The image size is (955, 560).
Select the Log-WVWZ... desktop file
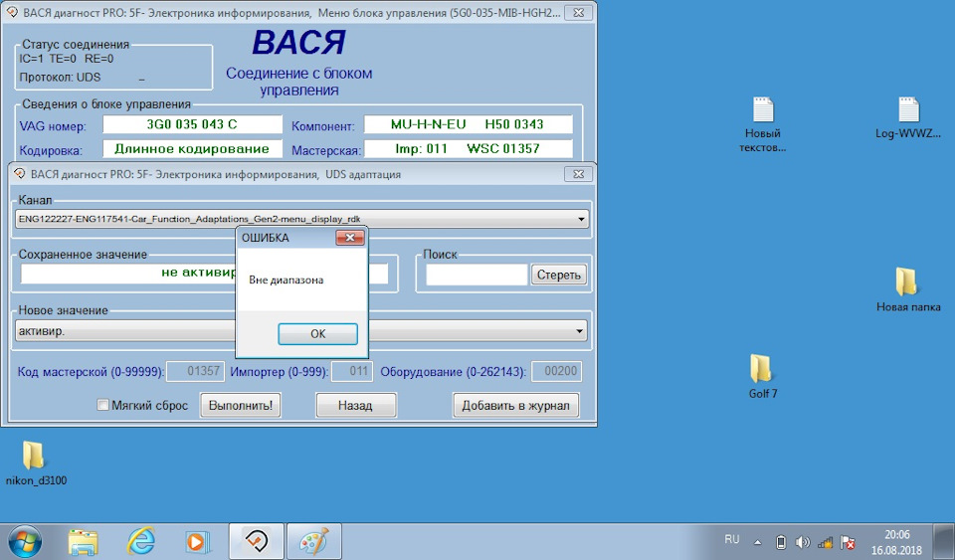(908, 117)
